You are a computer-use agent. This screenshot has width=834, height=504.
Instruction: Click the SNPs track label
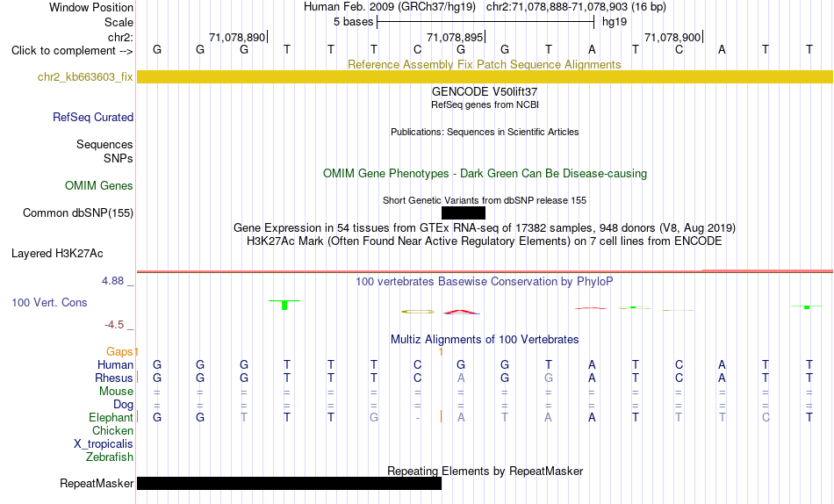point(119,158)
